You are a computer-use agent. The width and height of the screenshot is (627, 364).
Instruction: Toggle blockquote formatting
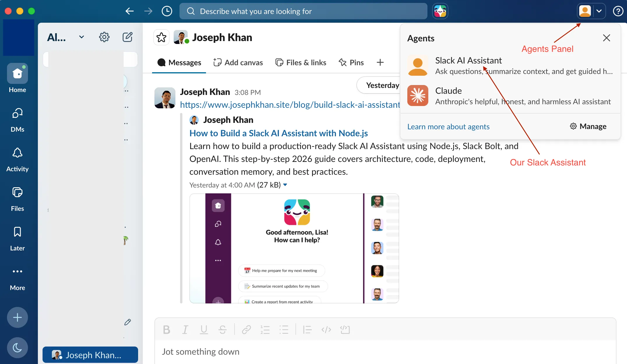point(307,330)
